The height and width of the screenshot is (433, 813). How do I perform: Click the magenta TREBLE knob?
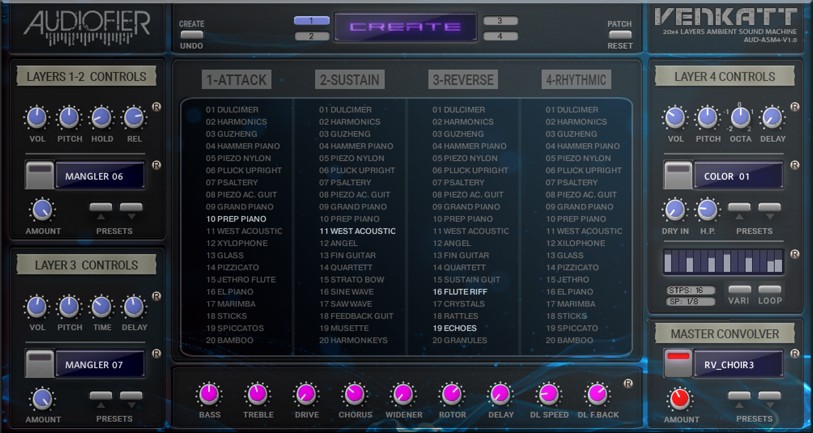pos(258,395)
